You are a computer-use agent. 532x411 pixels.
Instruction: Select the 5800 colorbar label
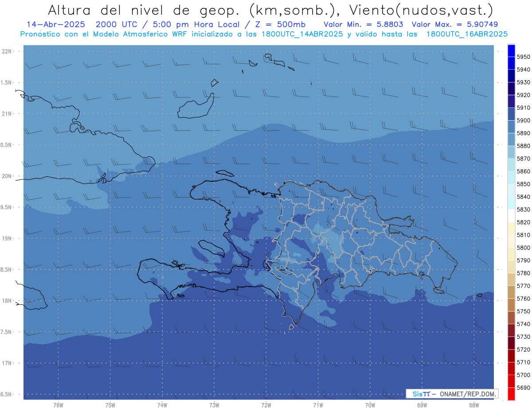click(524, 247)
